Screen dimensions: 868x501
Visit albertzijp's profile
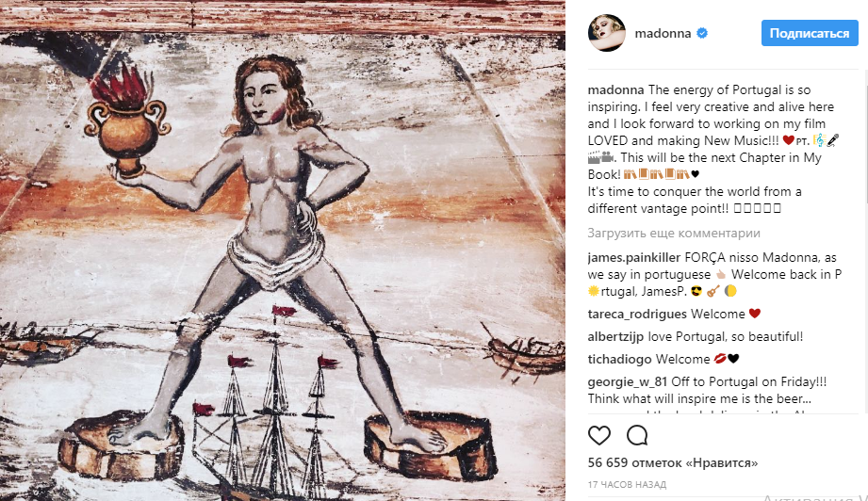tap(615, 337)
